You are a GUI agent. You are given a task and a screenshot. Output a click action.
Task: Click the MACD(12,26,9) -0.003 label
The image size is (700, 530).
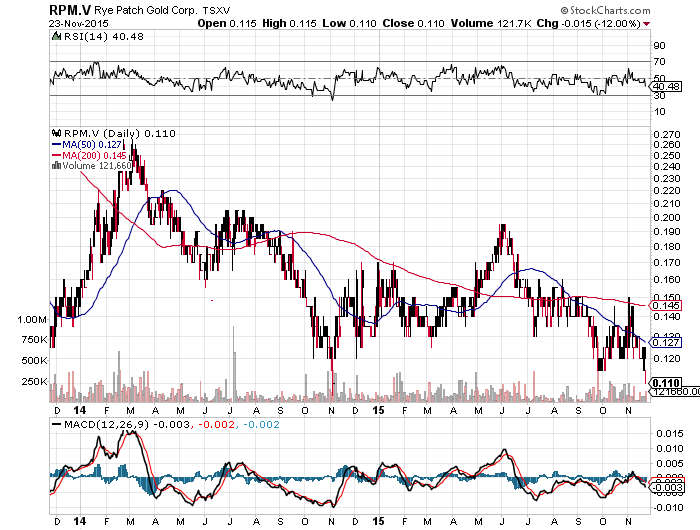[127, 424]
